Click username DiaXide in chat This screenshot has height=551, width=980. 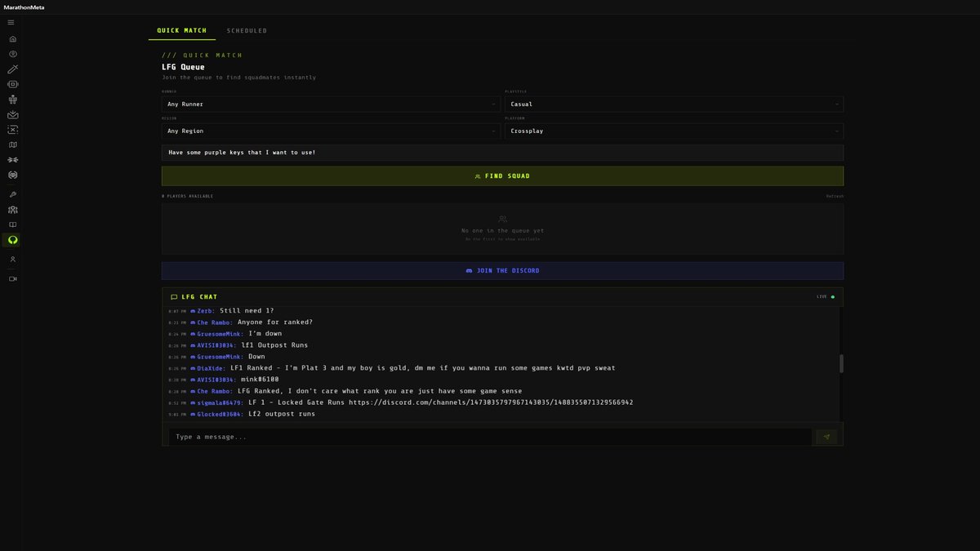(212, 368)
